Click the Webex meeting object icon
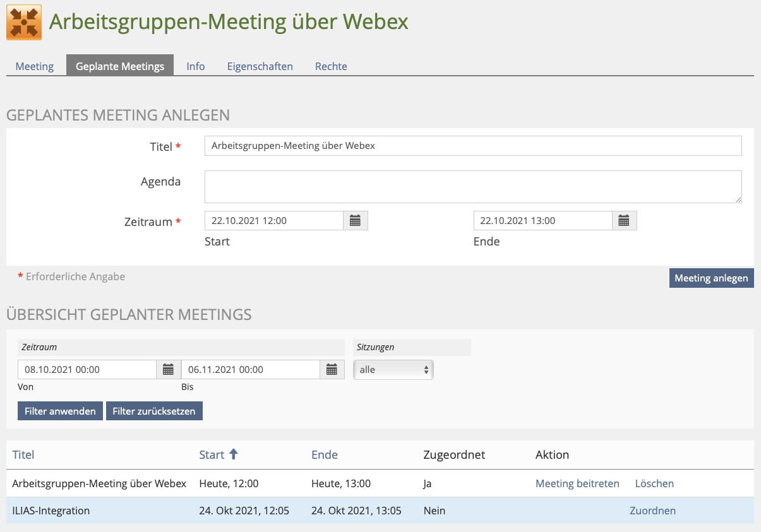This screenshot has height=532, width=761. pos(24,22)
